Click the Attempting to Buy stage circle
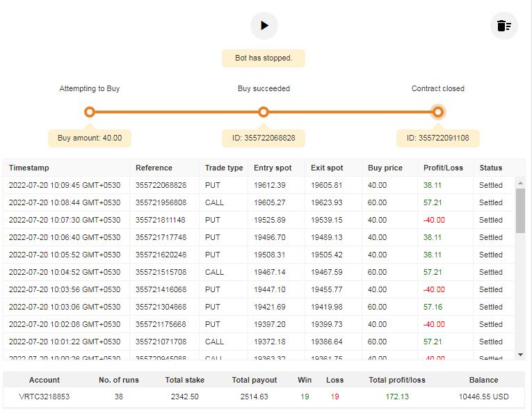 coord(90,112)
